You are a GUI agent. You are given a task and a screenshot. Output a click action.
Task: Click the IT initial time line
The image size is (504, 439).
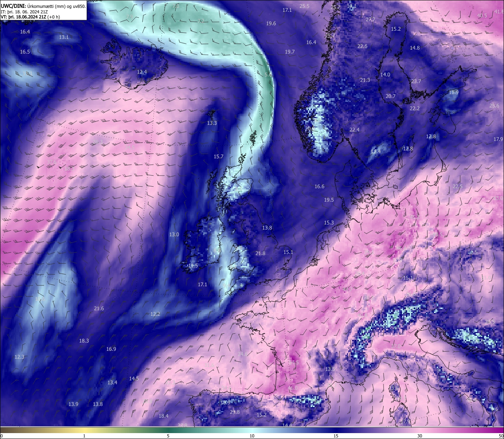pyautogui.click(x=25, y=11)
